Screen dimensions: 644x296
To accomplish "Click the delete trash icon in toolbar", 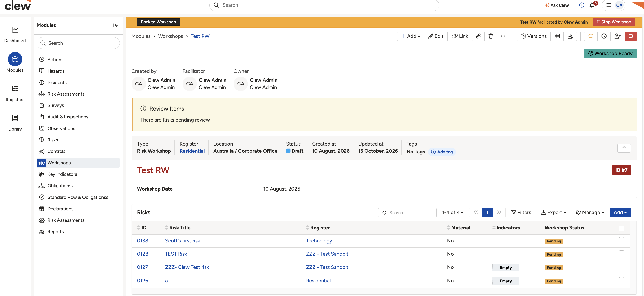I will pos(490,36).
